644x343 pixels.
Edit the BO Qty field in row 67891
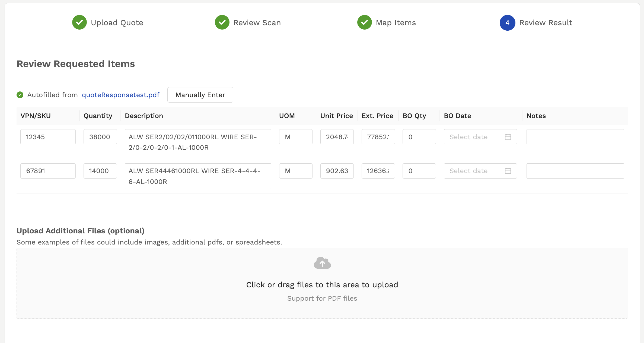pyautogui.click(x=419, y=171)
